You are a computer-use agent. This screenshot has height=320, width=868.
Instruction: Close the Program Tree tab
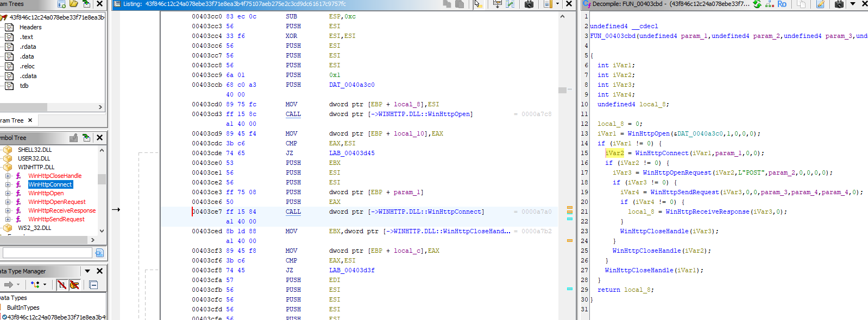(30, 120)
